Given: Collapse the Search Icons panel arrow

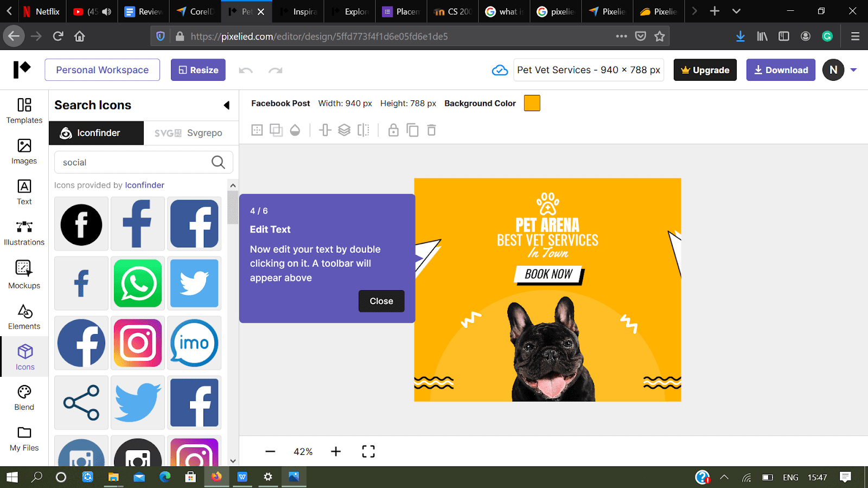Looking at the screenshot, I should coord(227,105).
